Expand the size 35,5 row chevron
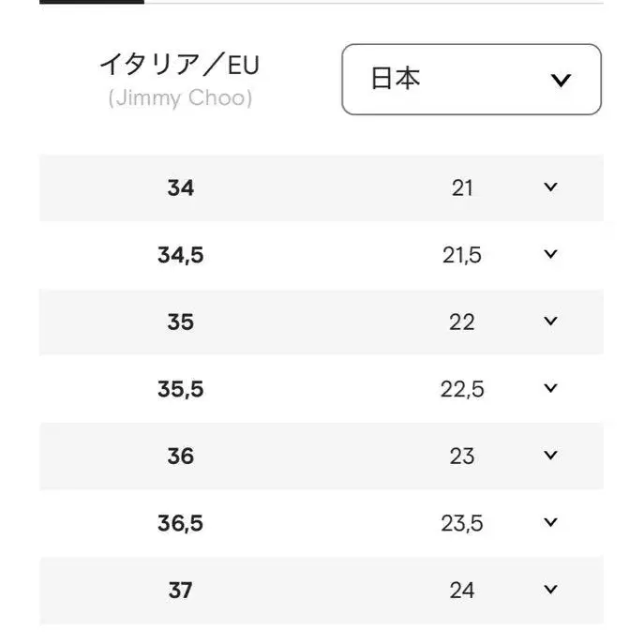Image resolution: width=644 pixels, height=644 pixels. tap(550, 388)
